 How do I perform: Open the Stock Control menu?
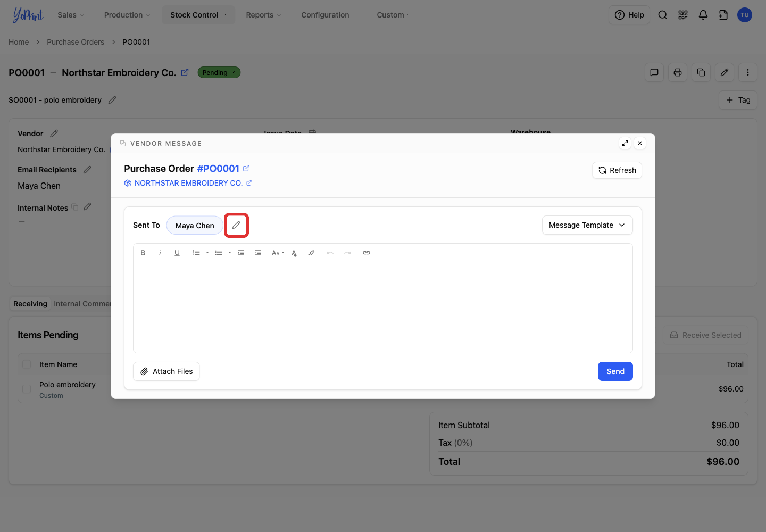(x=198, y=15)
